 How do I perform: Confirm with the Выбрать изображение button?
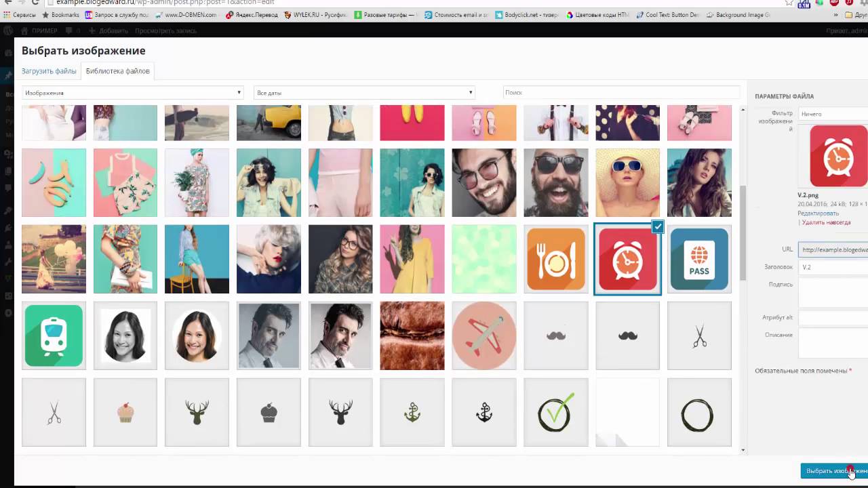(x=834, y=471)
